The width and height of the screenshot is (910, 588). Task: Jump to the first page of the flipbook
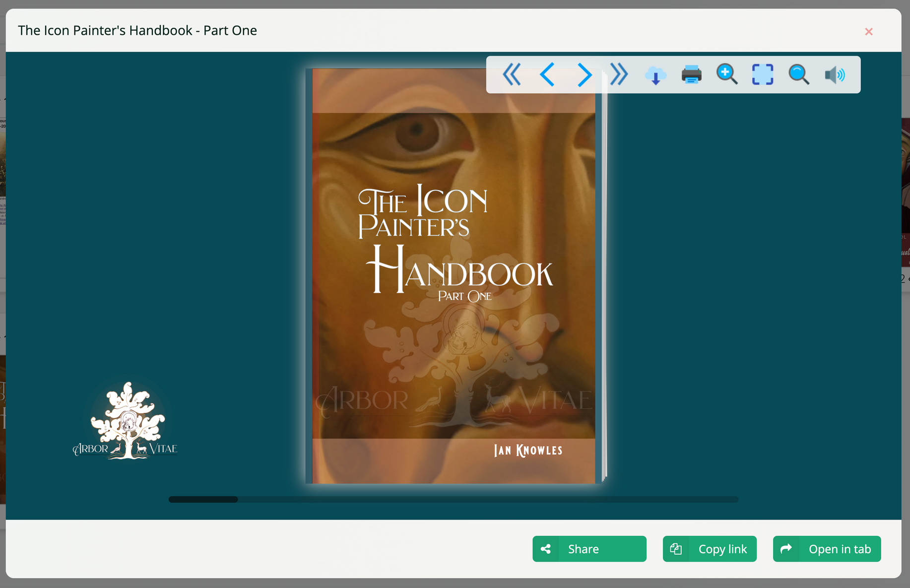[512, 75]
